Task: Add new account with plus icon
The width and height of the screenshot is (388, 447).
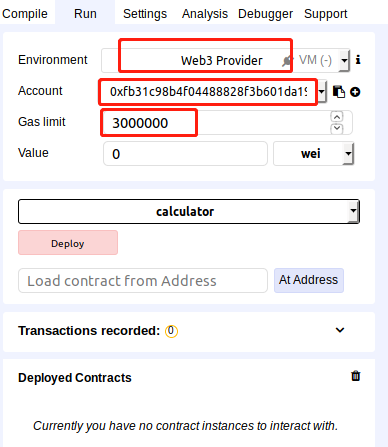Action: (x=355, y=92)
